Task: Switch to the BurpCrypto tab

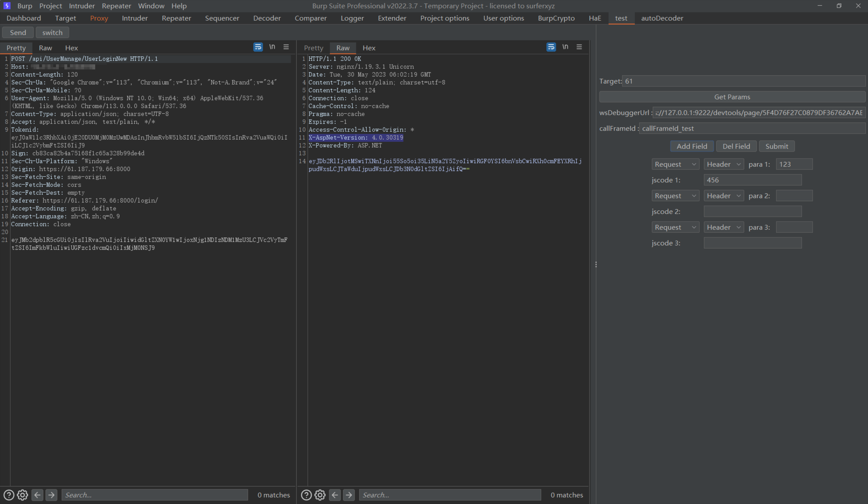Action: 556,18
